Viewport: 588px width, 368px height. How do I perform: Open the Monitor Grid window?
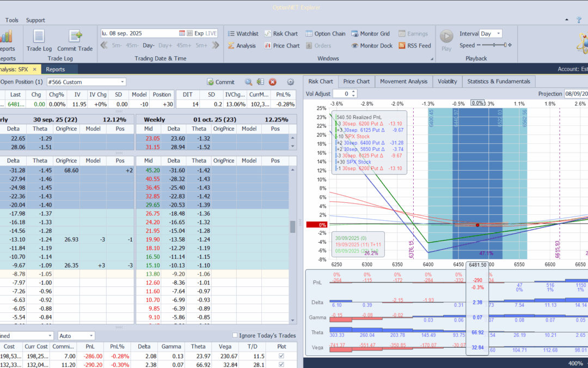pyautogui.click(x=371, y=33)
